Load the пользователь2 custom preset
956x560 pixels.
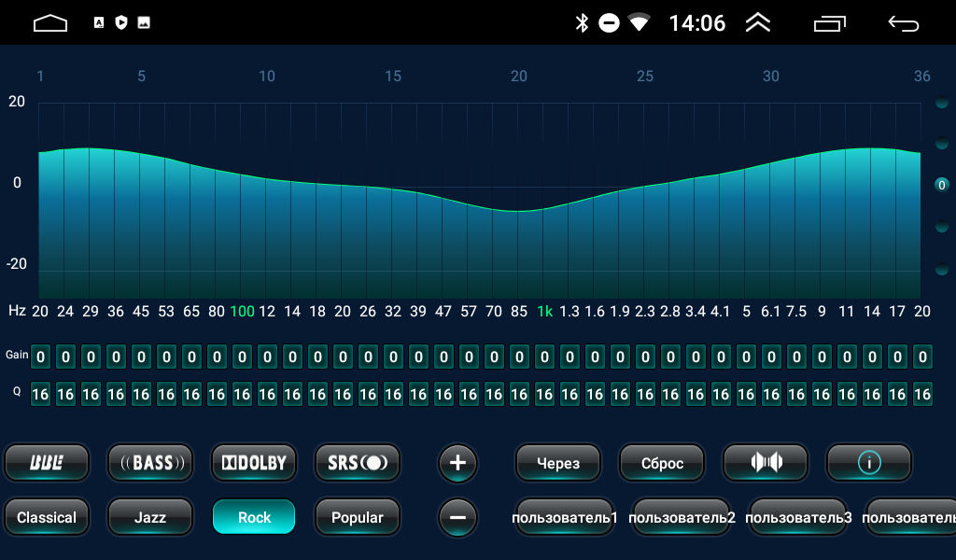pyautogui.click(x=682, y=517)
